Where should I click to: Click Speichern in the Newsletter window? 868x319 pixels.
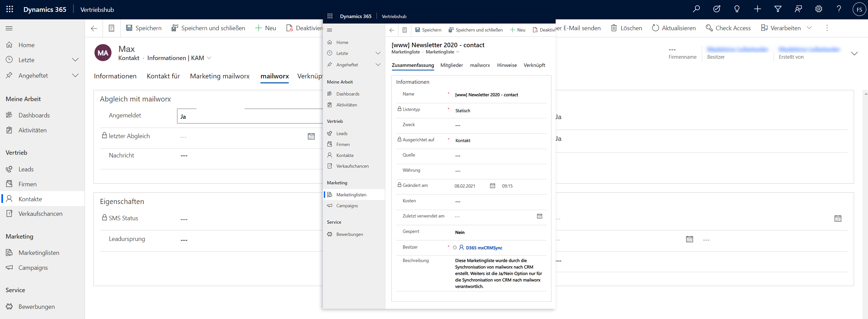[428, 30]
